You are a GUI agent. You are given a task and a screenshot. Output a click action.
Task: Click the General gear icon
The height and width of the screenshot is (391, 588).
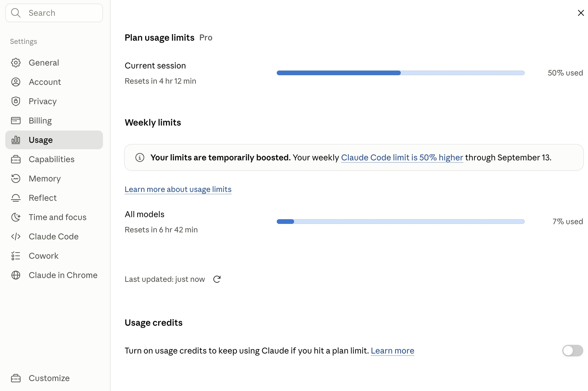[16, 63]
